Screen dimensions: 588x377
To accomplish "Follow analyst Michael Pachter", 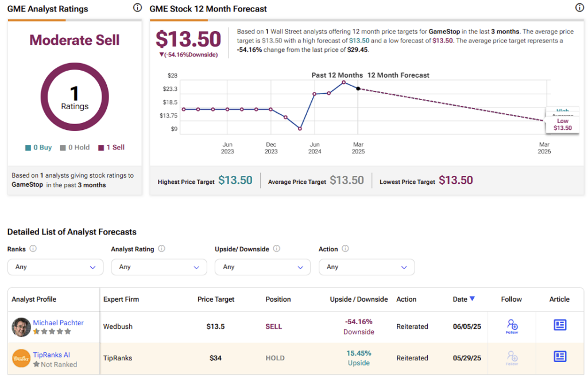I will tap(512, 326).
